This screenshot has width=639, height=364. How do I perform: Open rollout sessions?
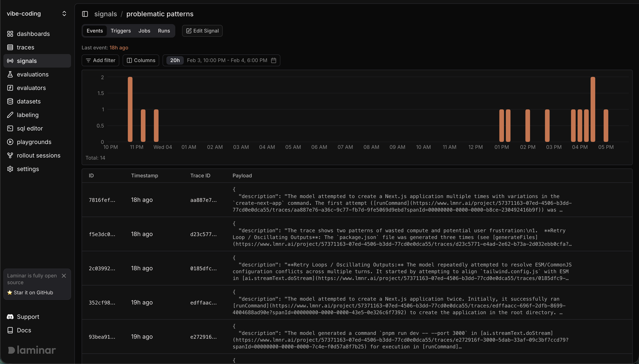[x=38, y=155]
